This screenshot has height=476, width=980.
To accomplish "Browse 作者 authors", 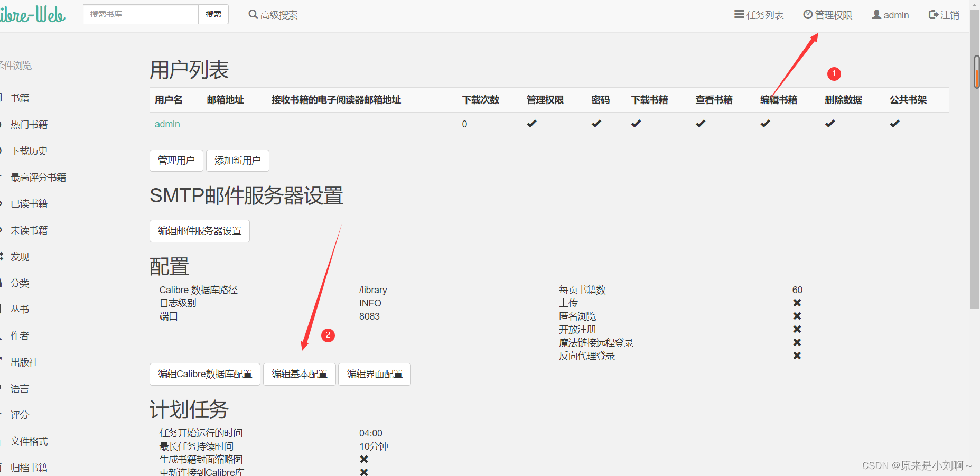I will [x=20, y=336].
